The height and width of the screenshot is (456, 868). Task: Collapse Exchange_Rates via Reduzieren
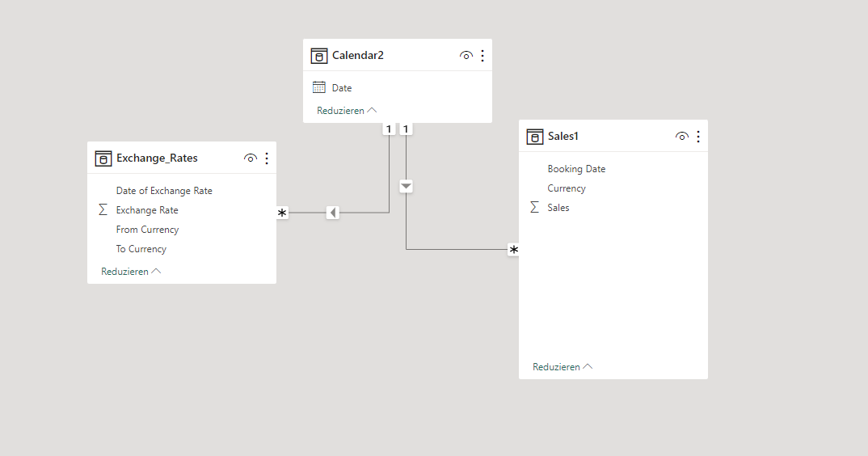click(x=131, y=272)
